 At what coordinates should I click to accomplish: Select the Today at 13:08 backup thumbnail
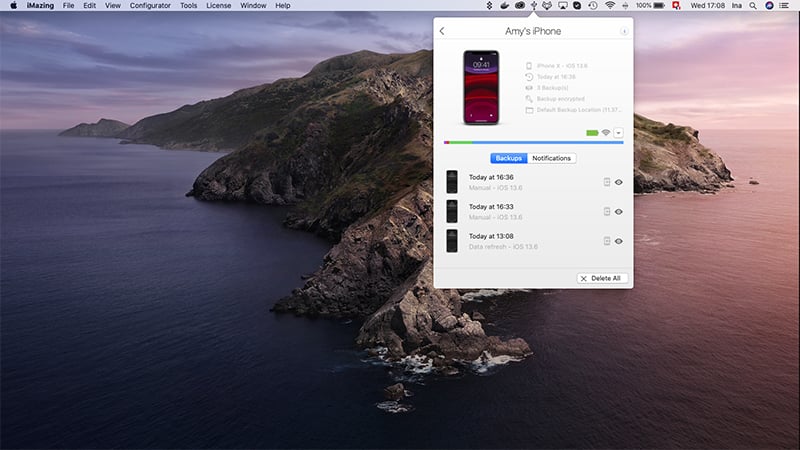click(x=452, y=241)
